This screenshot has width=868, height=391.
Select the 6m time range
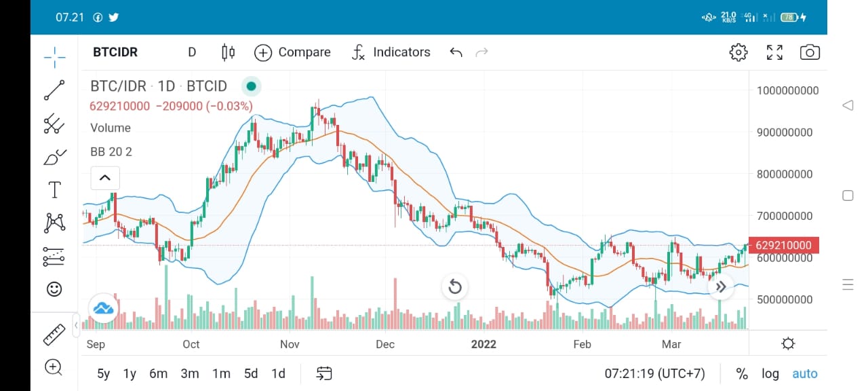tap(158, 373)
